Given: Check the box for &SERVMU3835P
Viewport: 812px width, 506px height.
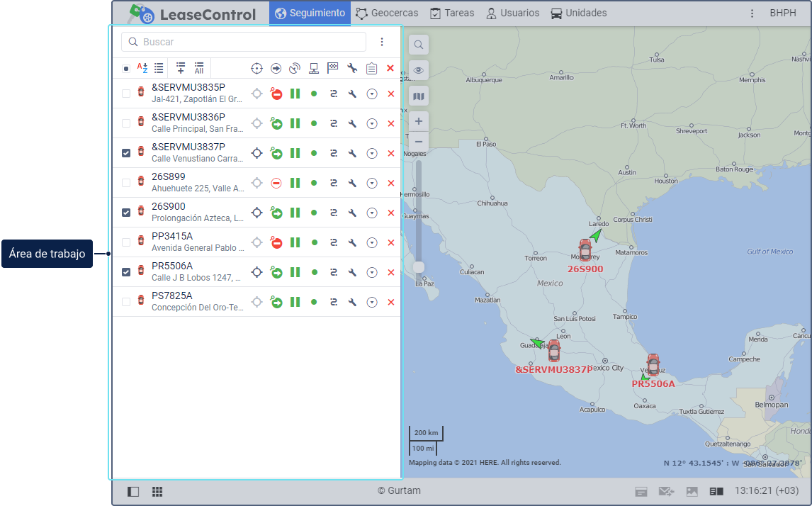Looking at the screenshot, I should coord(126,94).
